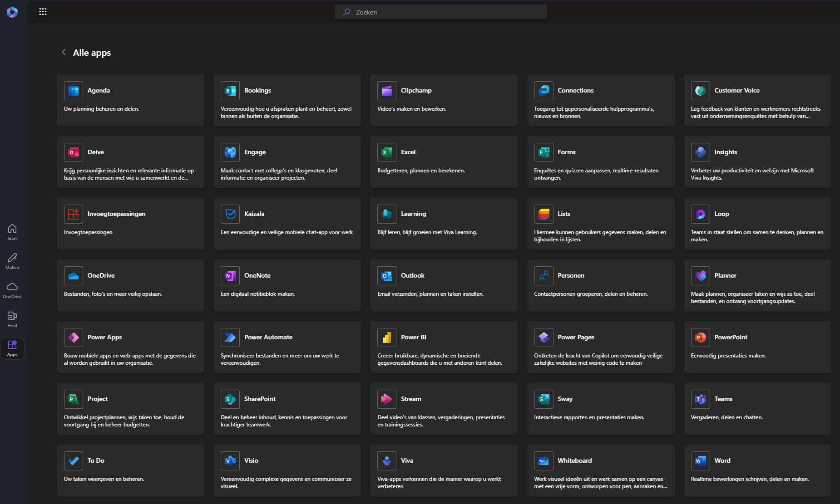Image resolution: width=840 pixels, height=504 pixels.
Task: Click the Stream app icon
Action: click(x=387, y=399)
